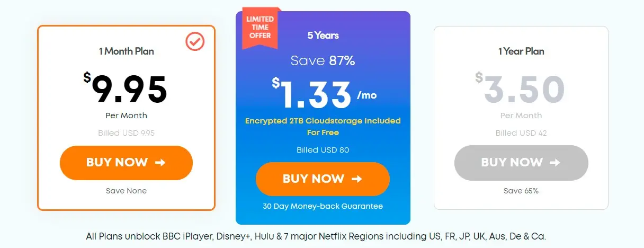Select the 5 Years plan card
The height and width of the screenshot is (248, 644).
click(x=323, y=118)
